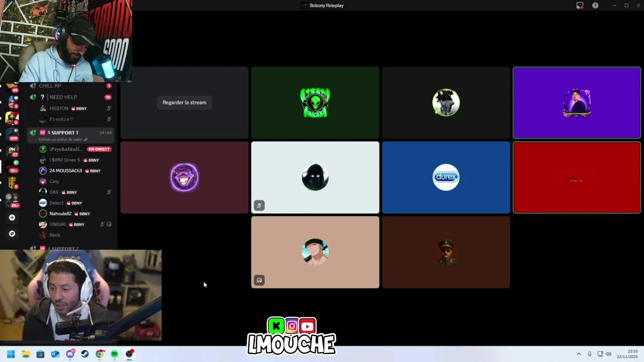Open Discord from the taskbar

click(70, 354)
